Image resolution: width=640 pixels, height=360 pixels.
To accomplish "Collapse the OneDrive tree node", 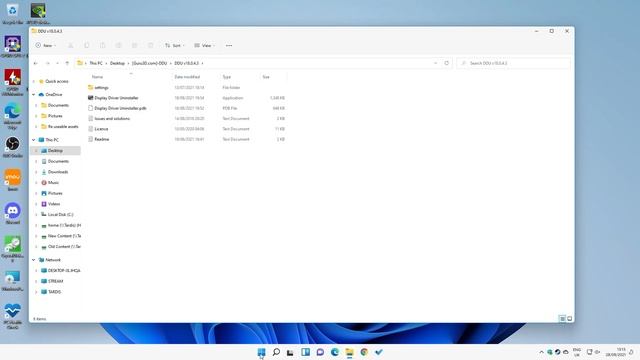I will click(33, 94).
